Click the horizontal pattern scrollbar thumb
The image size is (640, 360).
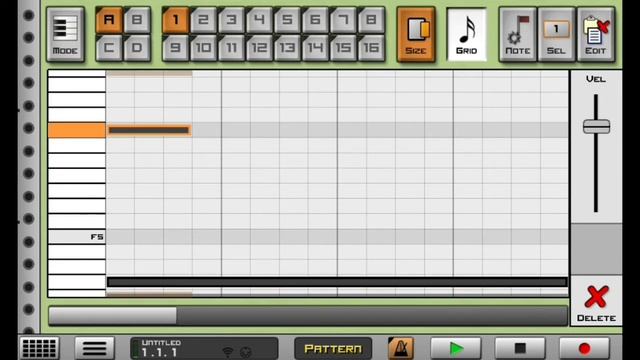[113, 316]
